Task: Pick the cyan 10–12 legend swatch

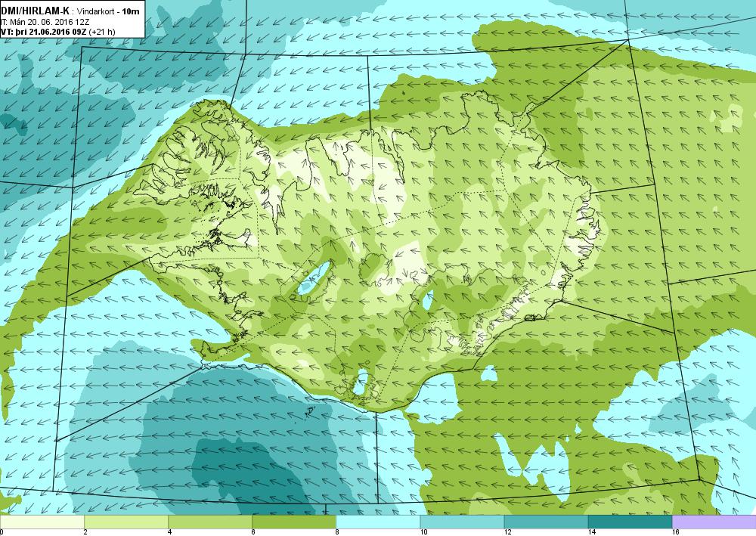Action: pyautogui.click(x=462, y=522)
